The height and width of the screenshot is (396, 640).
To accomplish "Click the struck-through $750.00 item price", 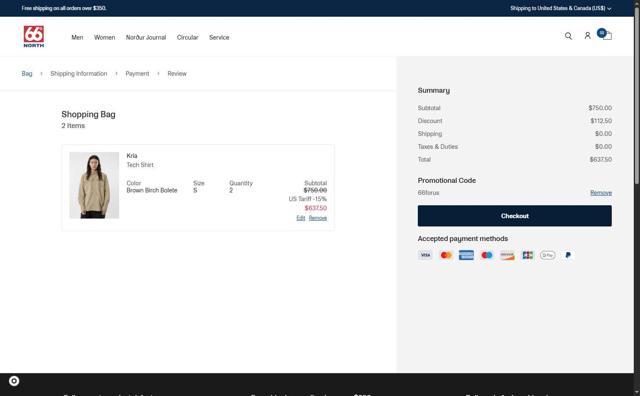I will click(315, 190).
